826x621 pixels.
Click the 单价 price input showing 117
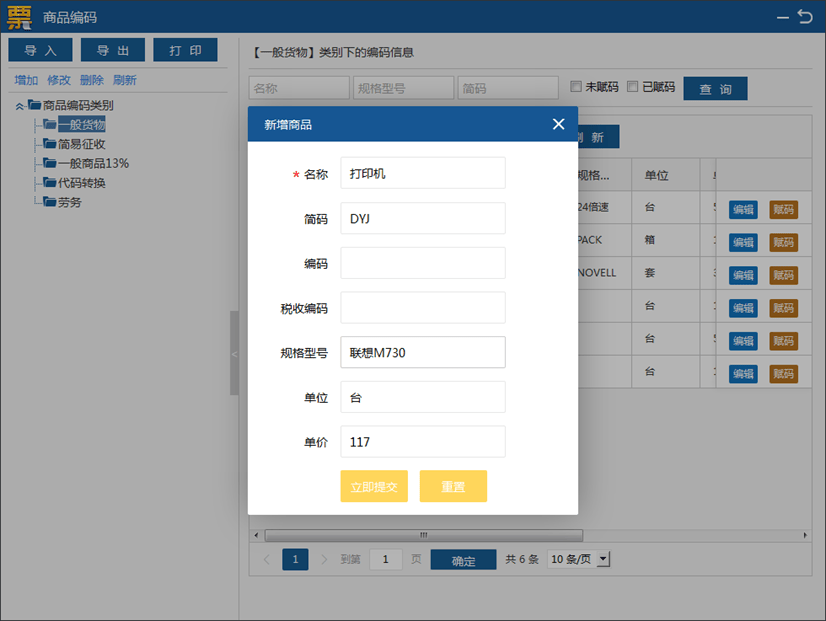point(422,441)
